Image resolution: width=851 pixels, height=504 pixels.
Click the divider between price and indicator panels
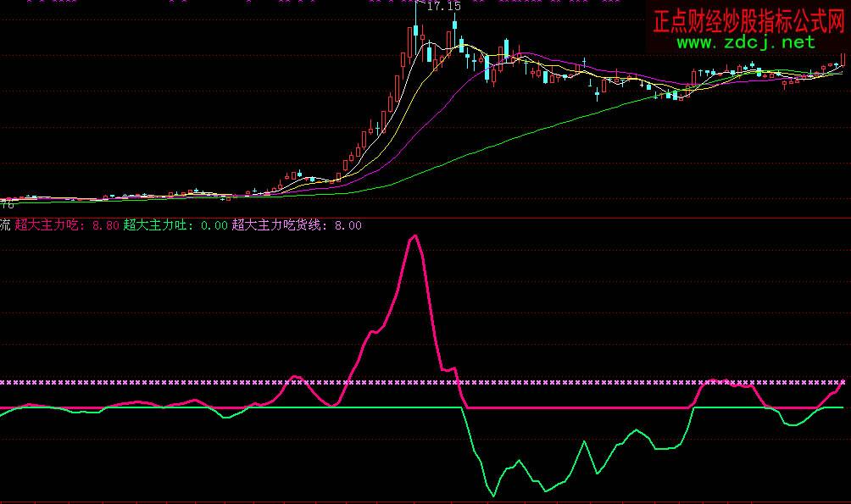(424, 217)
